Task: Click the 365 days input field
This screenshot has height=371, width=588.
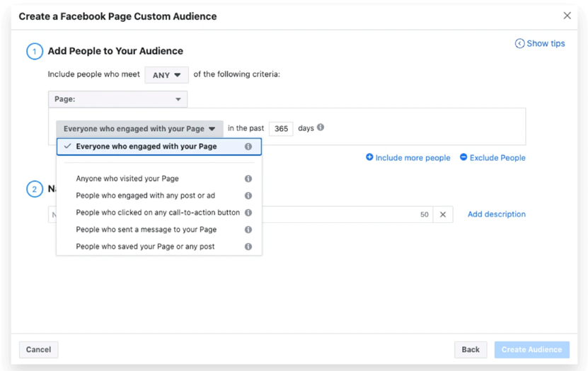Action: click(281, 129)
